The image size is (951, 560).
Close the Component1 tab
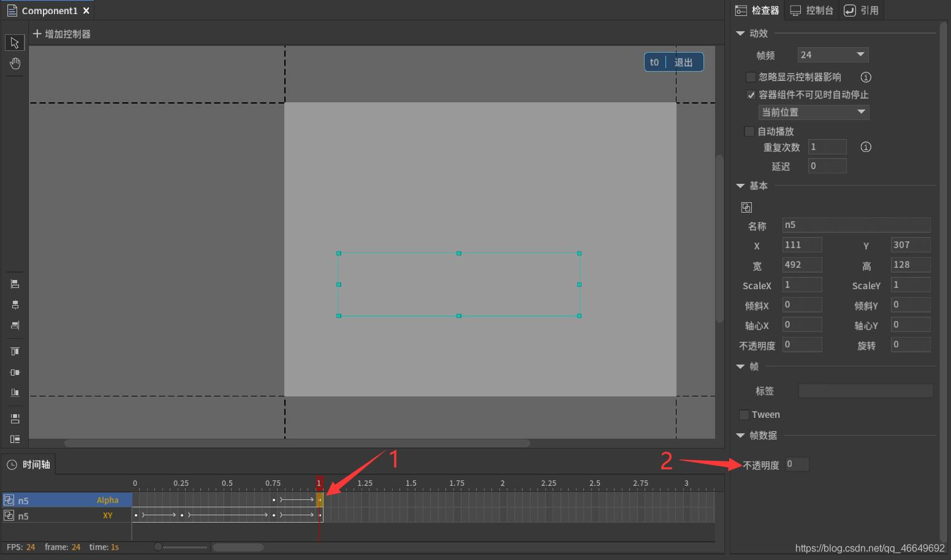[86, 10]
